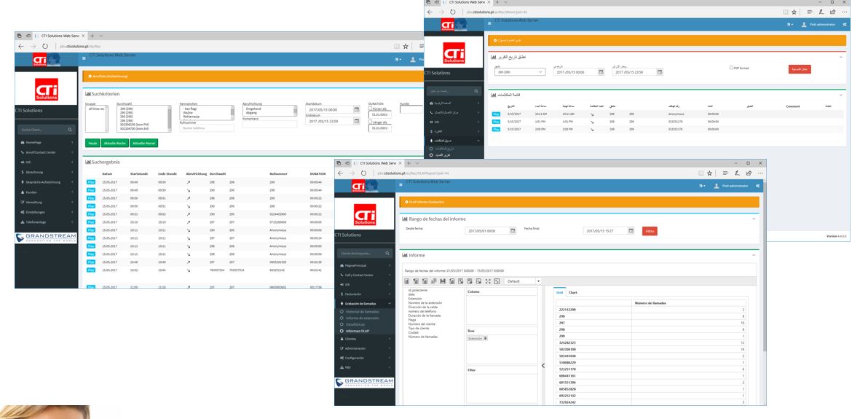The image size is (868, 419).
Task: Expand Configuración in Spanish sidebar
Action: point(366,358)
